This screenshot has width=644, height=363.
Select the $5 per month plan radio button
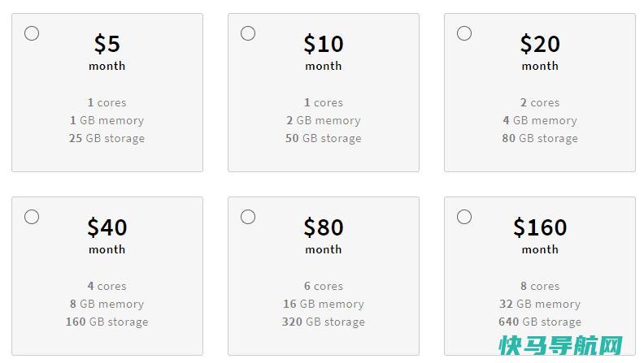coord(32,33)
